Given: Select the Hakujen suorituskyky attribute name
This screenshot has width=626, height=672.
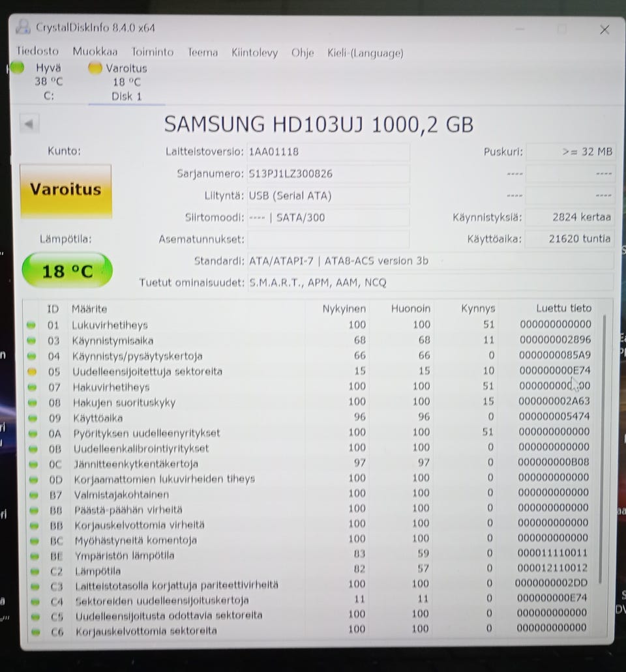Looking at the screenshot, I should pos(124,402).
